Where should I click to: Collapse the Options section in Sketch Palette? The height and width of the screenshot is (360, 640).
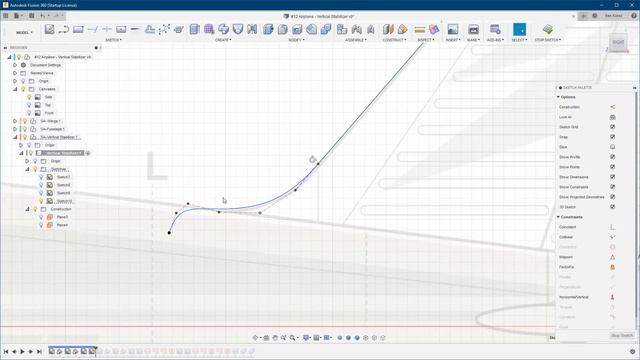(x=558, y=97)
